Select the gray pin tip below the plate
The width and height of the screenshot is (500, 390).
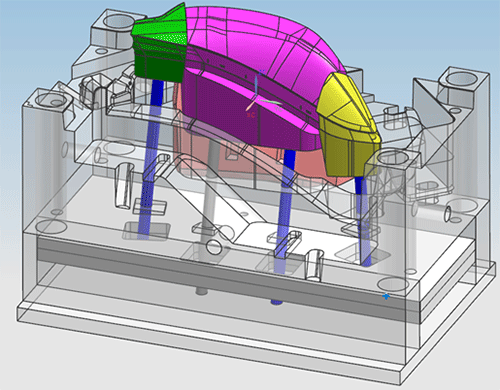(201, 291)
